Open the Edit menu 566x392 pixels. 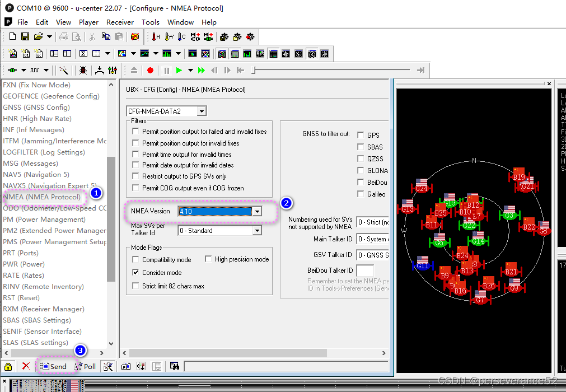(42, 22)
